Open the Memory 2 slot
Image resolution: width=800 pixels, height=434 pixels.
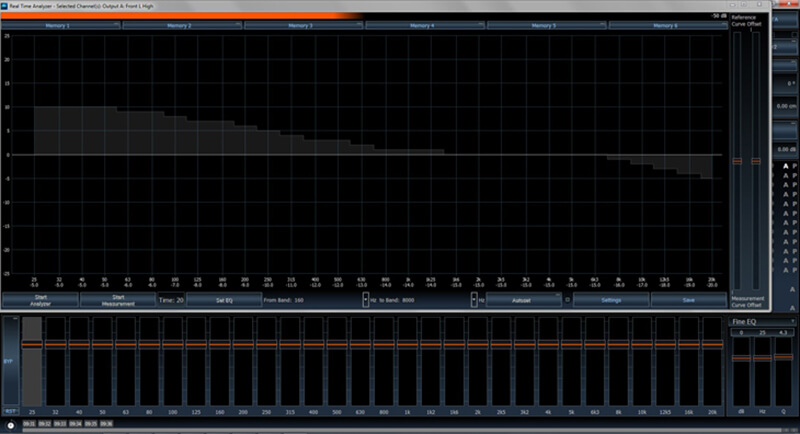[182, 25]
